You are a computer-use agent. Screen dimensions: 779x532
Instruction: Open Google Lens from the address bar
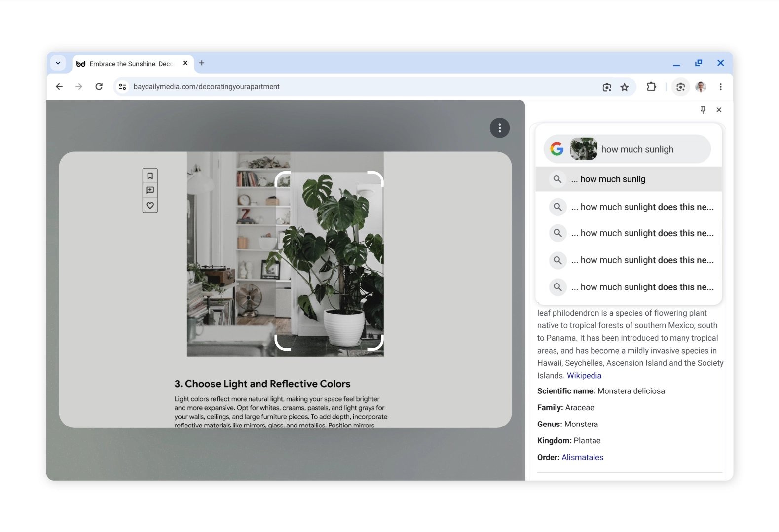click(x=607, y=87)
